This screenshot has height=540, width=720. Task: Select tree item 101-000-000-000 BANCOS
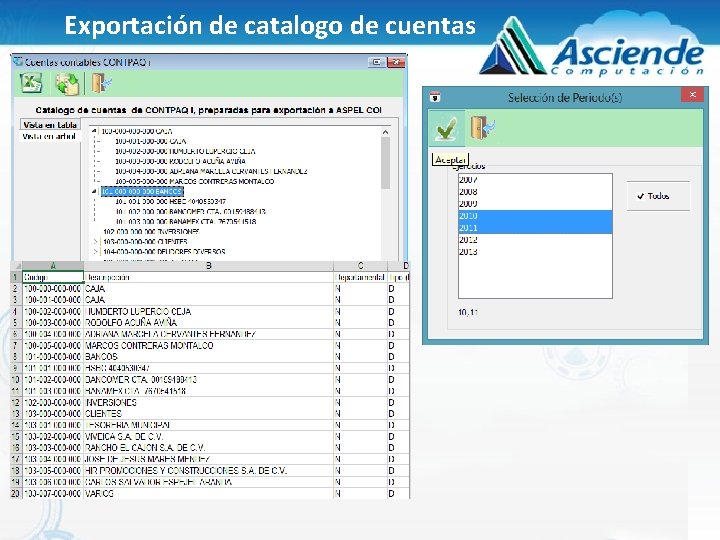[x=142, y=191]
